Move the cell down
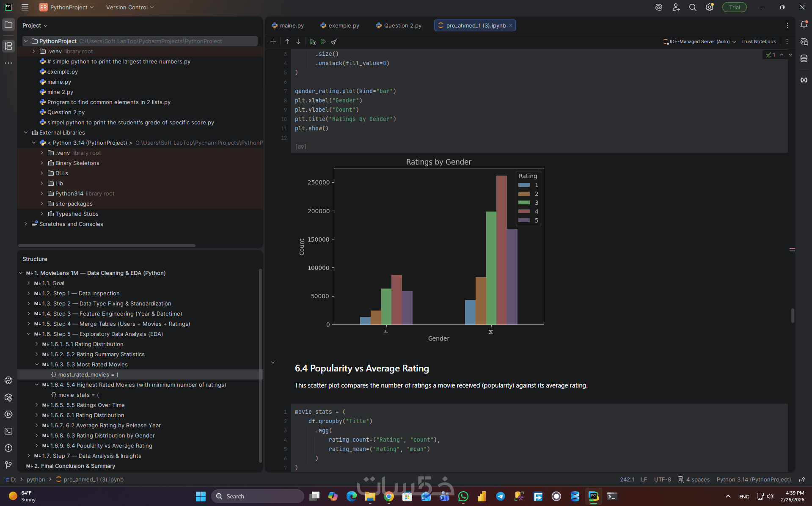Viewport: 812px width, 506px height. pyautogui.click(x=298, y=41)
